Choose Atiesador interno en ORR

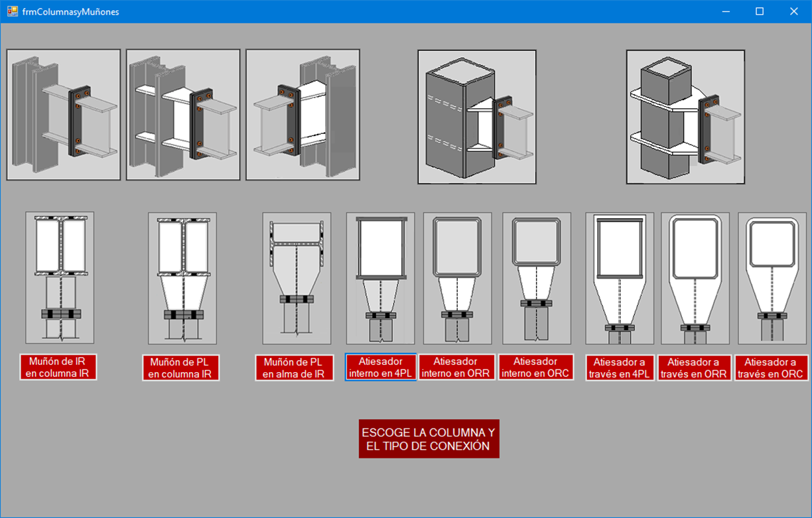pyautogui.click(x=456, y=367)
